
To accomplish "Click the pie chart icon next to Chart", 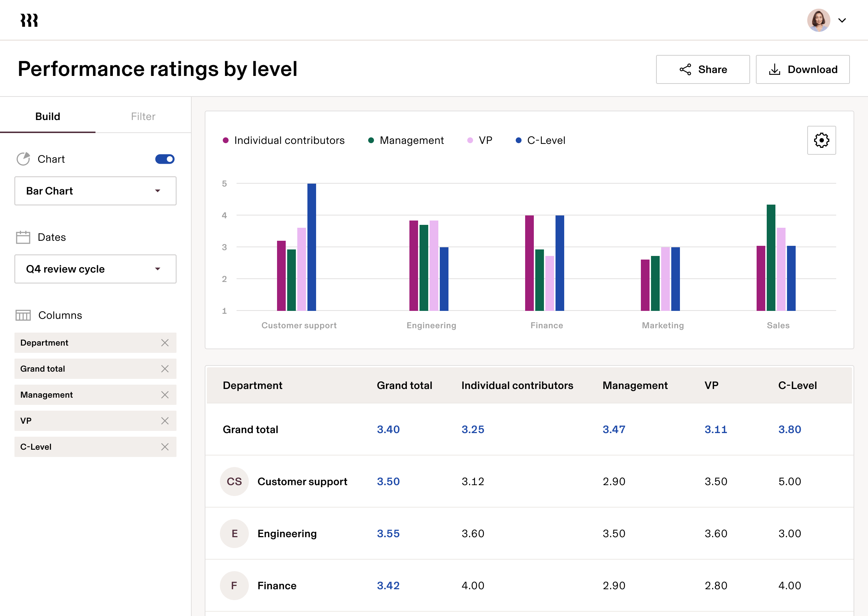I will pos(23,159).
